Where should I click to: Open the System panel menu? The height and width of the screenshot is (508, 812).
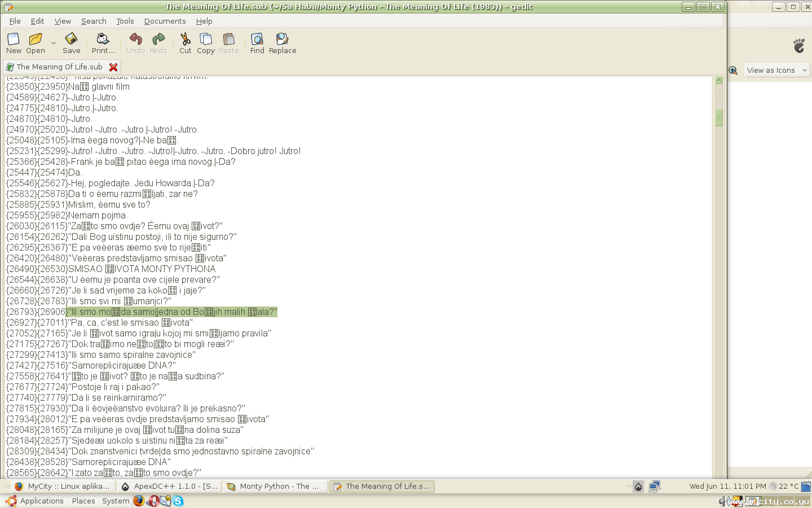(x=116, y=501)
